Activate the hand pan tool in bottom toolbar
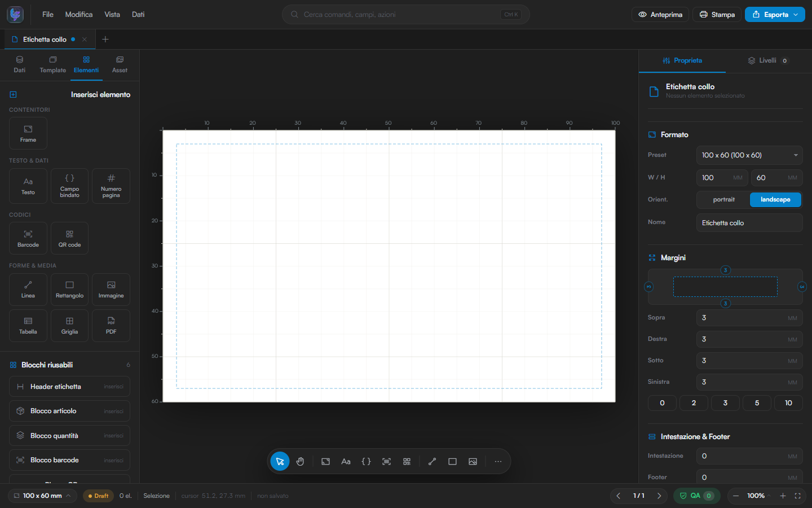The width and height of the screenshot is (812, 508). coord(301,462)
